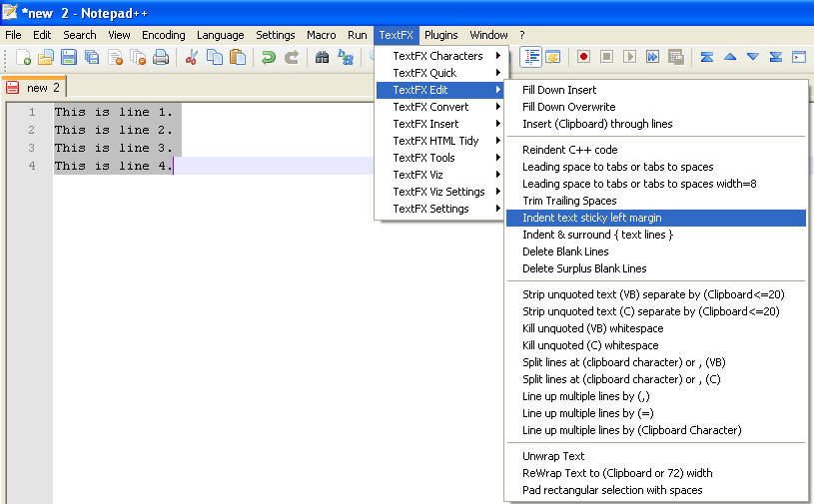Choose Pad rectangular selection with spaces
Screen dimensions: 814x504
[656, 490]
